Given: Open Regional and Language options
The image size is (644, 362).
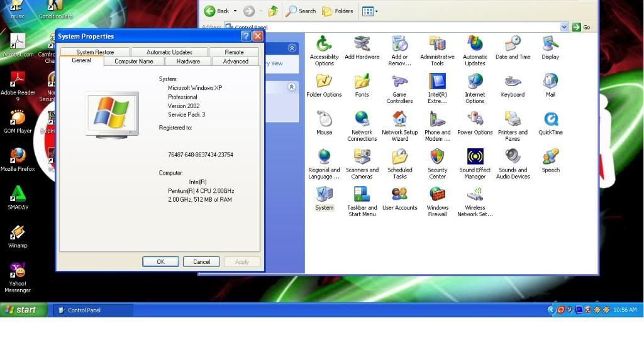Looking at the screenshot, I should (x=324, y=164).
